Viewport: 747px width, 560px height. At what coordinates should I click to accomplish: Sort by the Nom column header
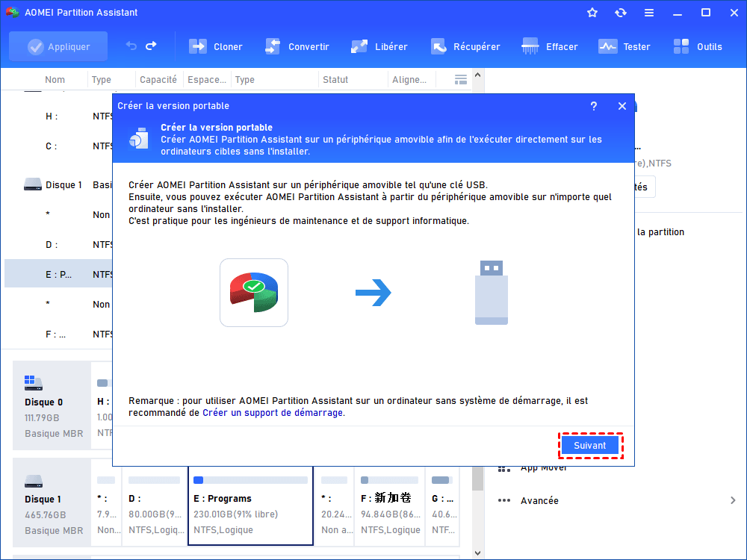click(55, 80)
